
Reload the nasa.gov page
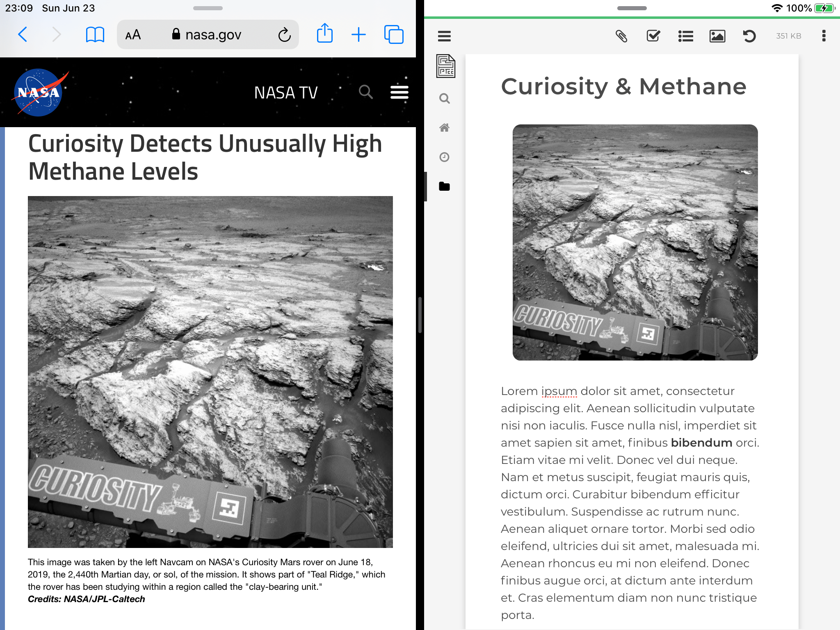click(x=284, y=35)
